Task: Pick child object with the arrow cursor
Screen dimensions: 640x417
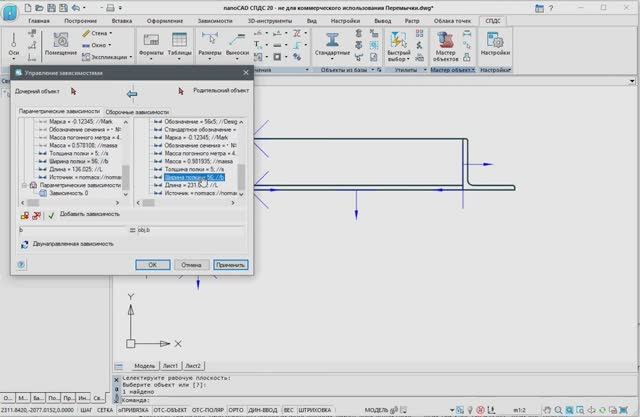Action: pos(73,91)
